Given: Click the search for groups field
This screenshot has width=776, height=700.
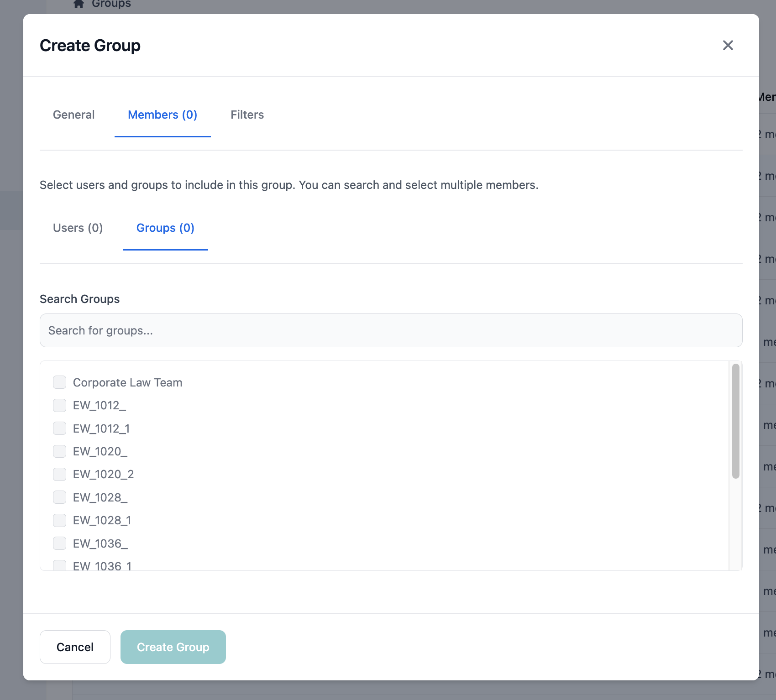Looking at the screenshot, I should 391,330.
